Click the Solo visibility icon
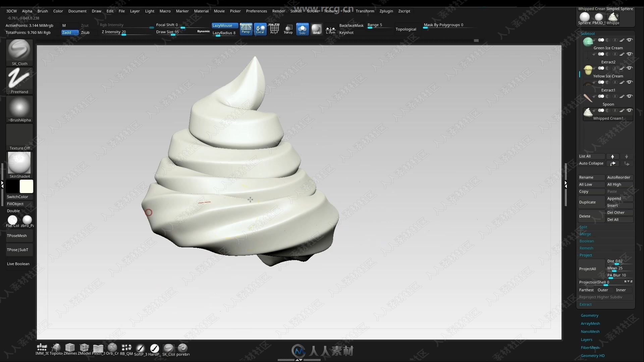644x362 pixels. tap(303, 29)
